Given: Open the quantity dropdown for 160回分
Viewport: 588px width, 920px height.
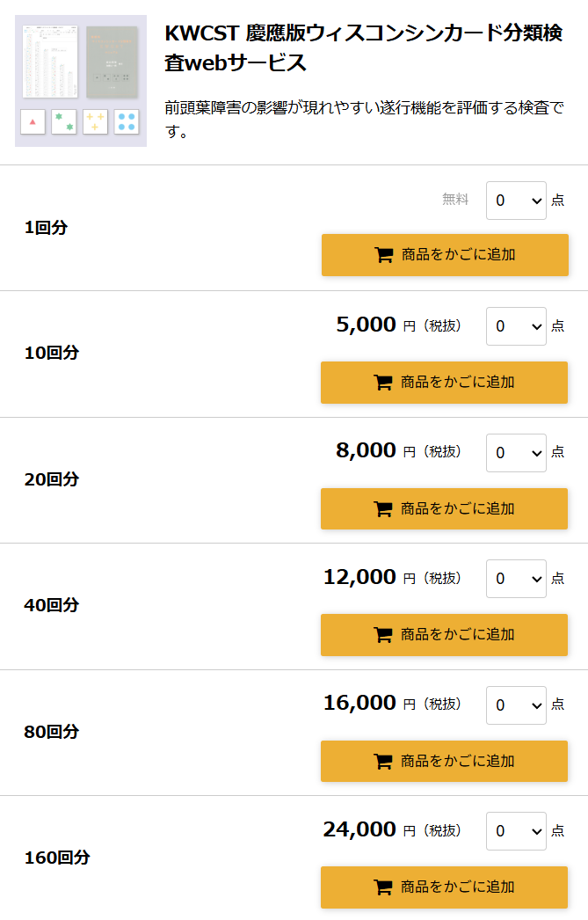Looking at the screenshot, I should click(516, 830).
